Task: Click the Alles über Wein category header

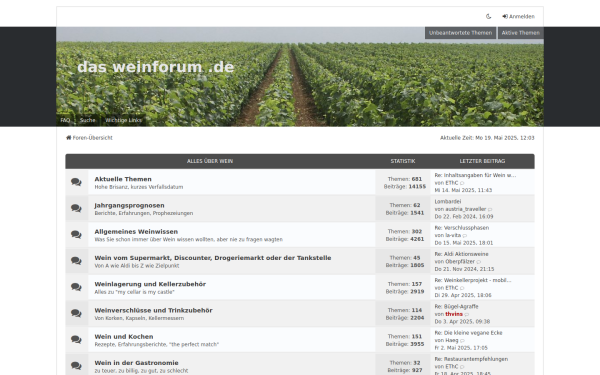Action: 210,161
